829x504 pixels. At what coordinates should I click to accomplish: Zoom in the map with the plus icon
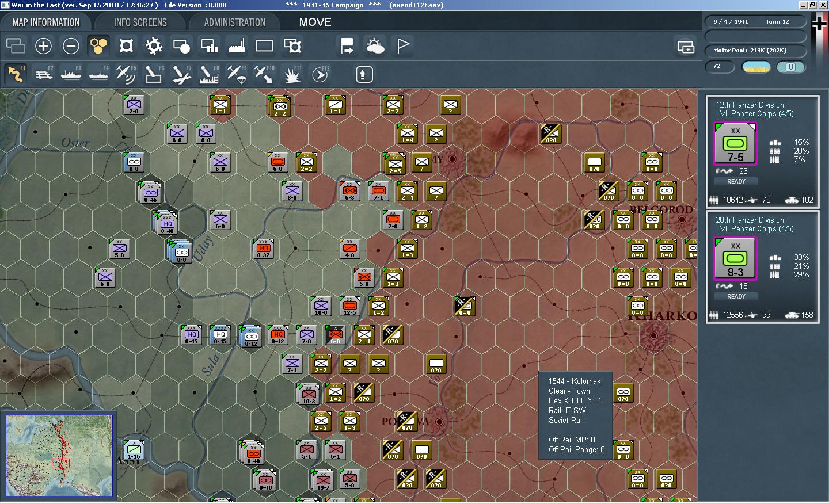tap(43, 45)
